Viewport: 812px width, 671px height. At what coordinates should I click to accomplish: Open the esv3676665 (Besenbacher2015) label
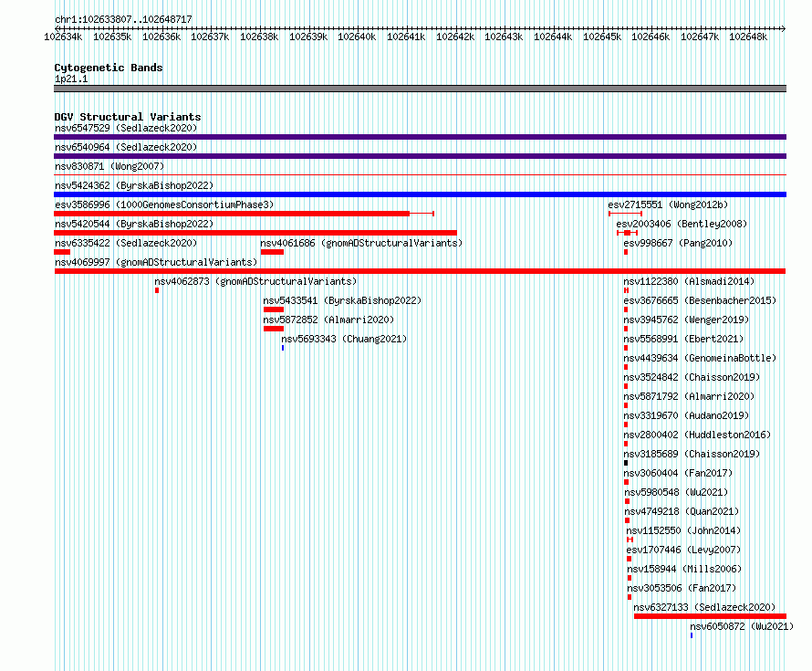(700, 300)
